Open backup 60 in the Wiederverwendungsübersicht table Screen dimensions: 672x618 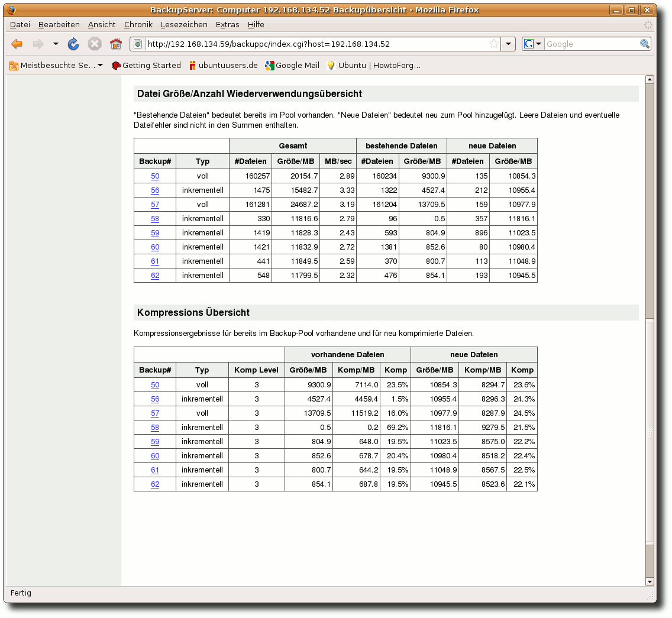click(155, 247)
